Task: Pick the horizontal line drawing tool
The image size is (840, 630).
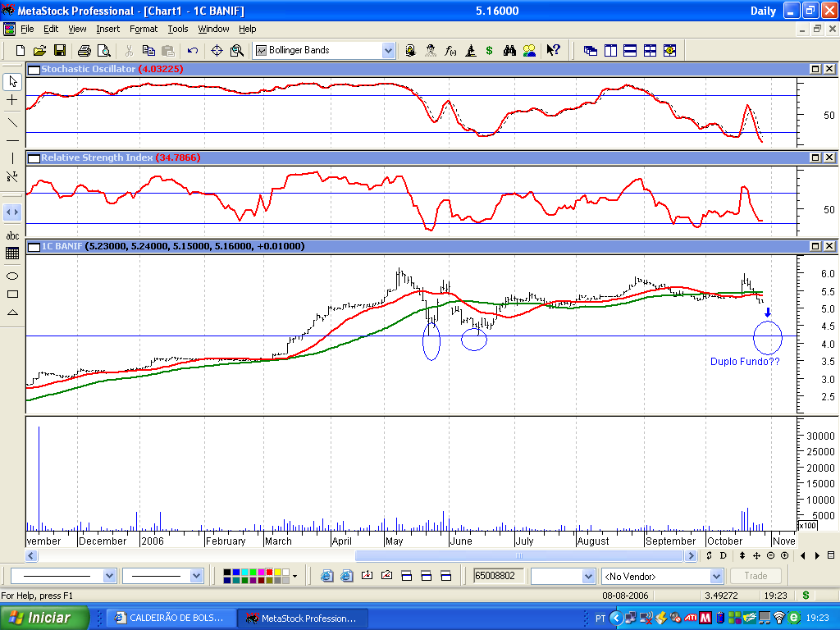Action: pyautogui.click(x=12, y=141)
